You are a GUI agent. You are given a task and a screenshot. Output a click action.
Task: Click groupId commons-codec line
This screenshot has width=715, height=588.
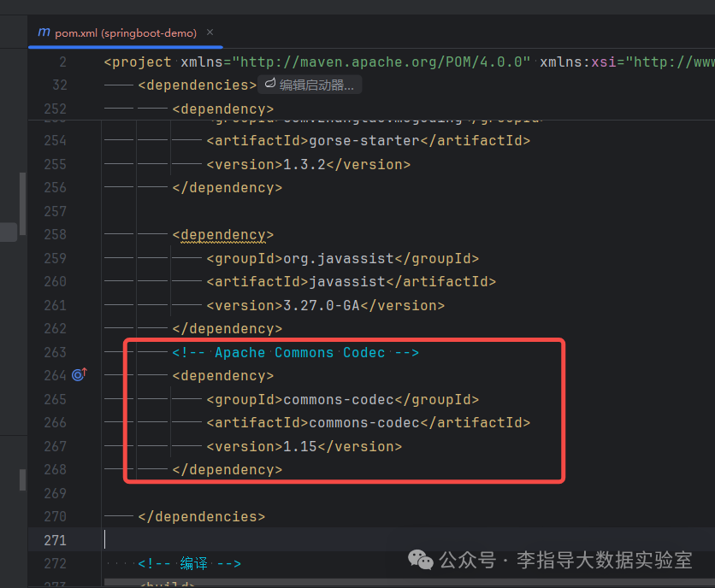(342, 399)
